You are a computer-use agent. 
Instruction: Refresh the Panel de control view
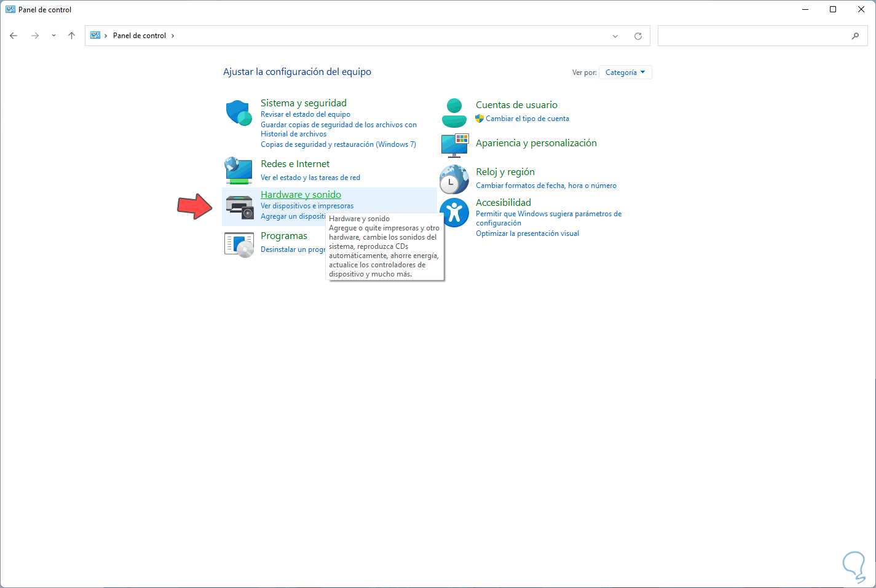click(638, 36)
